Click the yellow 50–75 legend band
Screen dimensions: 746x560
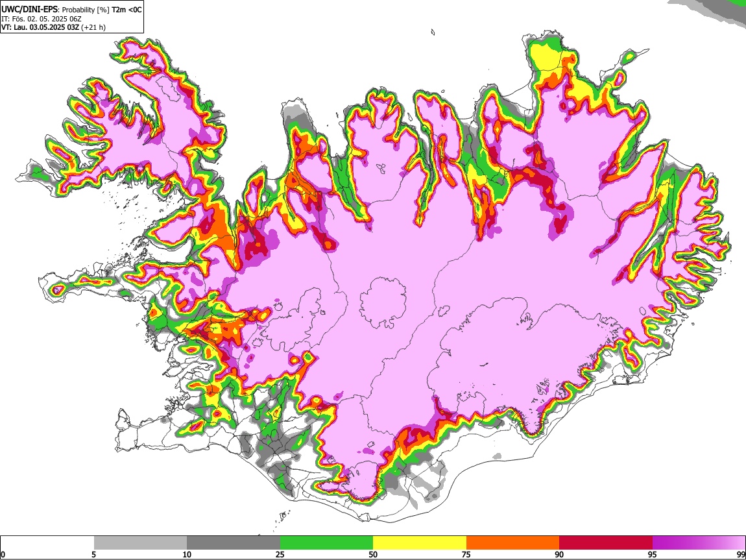click(420, 543)
